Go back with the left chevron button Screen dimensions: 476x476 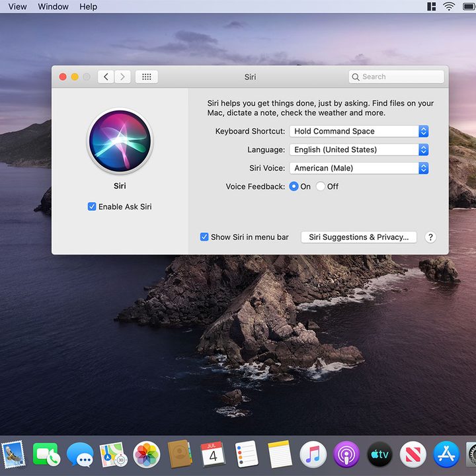(106, 77)
